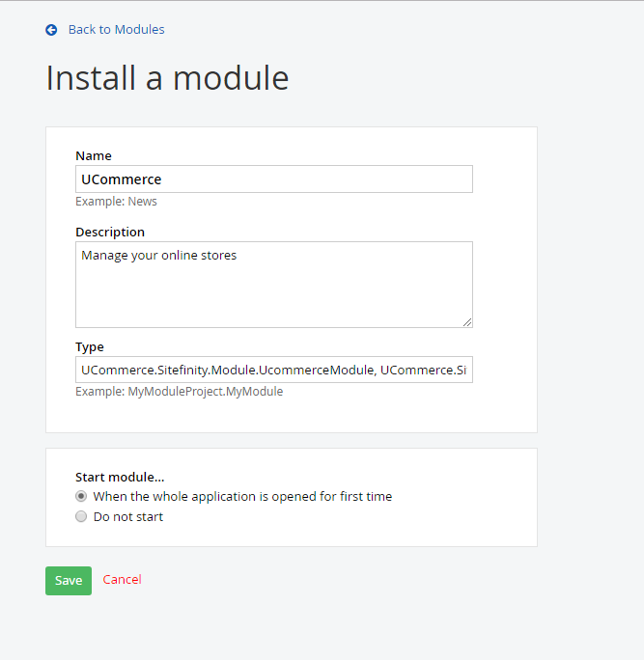
Task: Focus the Type input field
Action: (x=273, y=370)
